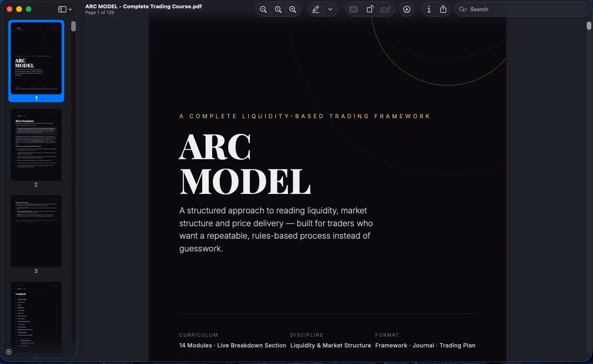The image size is (593, 364).
Task: Select the Highlight pen tool
Action: pos(316,10)
